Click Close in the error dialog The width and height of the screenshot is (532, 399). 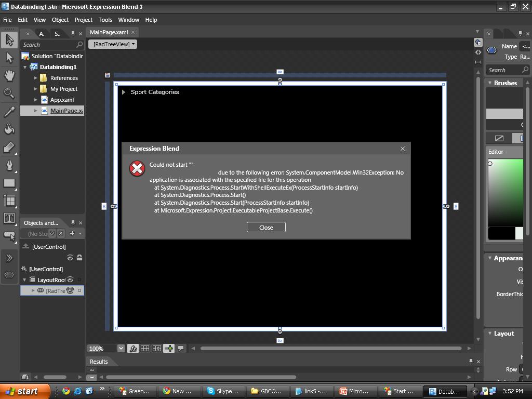[266, 228]
